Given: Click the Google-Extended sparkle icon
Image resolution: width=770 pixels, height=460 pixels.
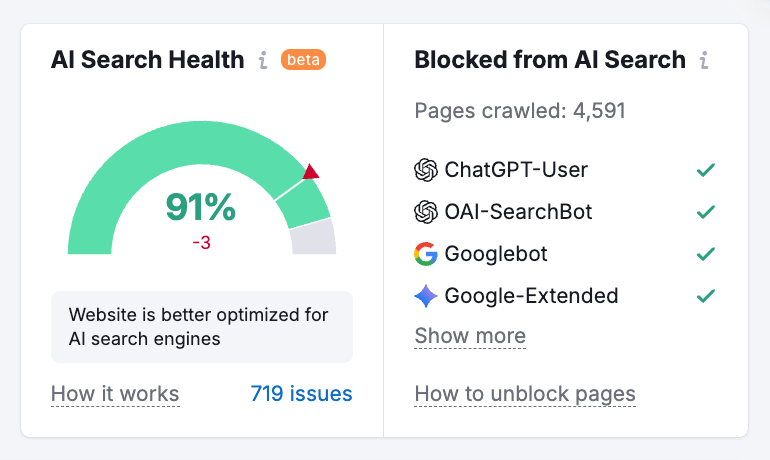Looking at the screenshot, I should [426, 296].
